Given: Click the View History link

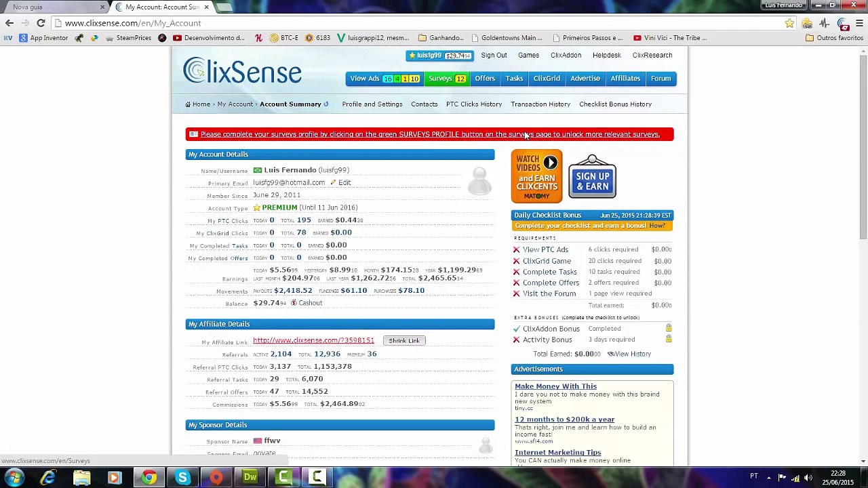Looking at the screenshot, I should coord(629,354).
